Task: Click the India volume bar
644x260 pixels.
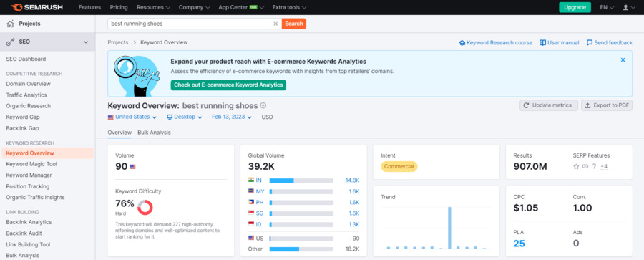Action: [x=301, y=180]
